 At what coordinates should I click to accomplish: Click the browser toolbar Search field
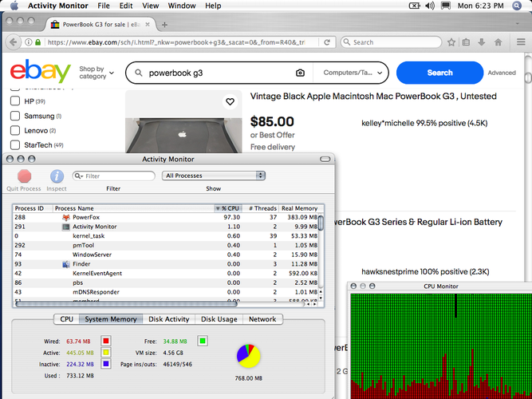pos(392,42)
